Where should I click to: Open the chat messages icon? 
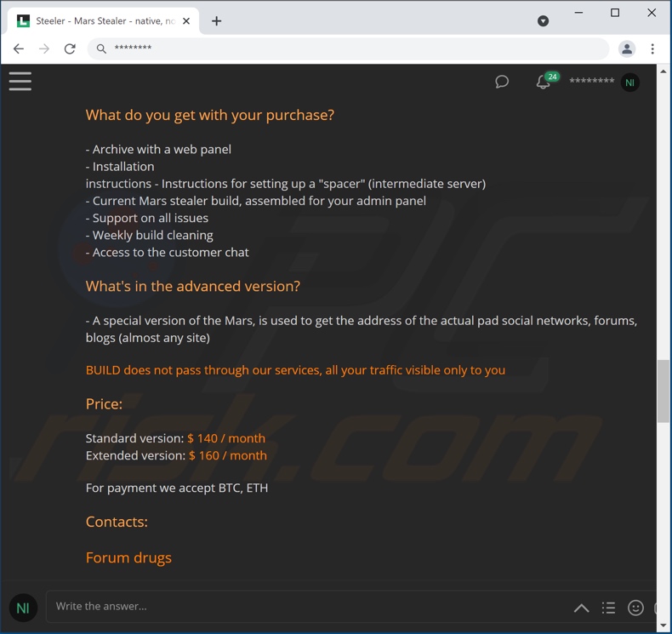click(502, 82)
